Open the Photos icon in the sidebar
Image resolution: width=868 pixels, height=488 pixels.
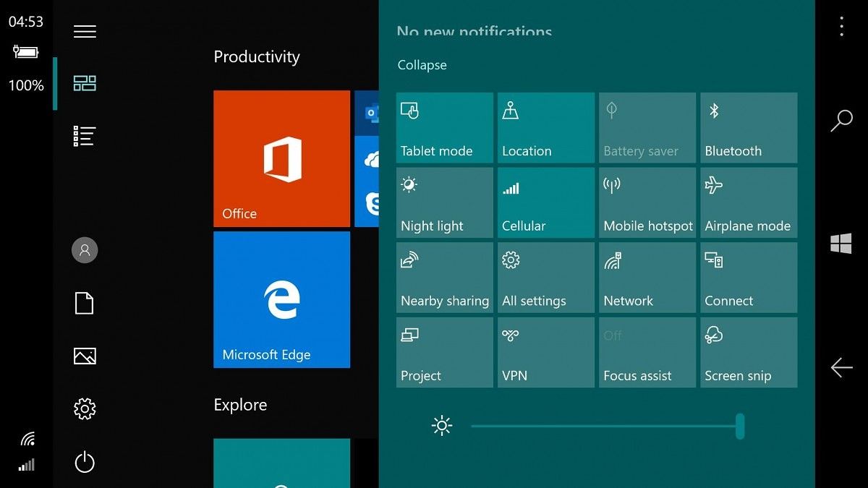[84, 356]
